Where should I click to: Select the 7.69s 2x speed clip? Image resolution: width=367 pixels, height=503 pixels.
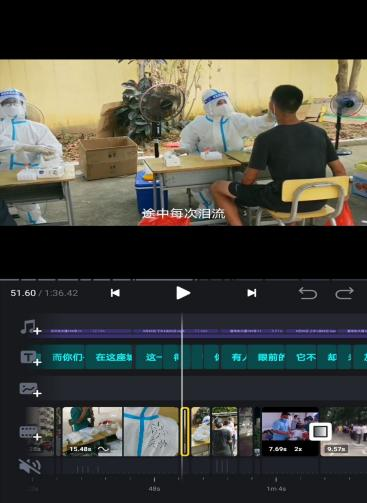pyautogui.click(x=290, y=431)
